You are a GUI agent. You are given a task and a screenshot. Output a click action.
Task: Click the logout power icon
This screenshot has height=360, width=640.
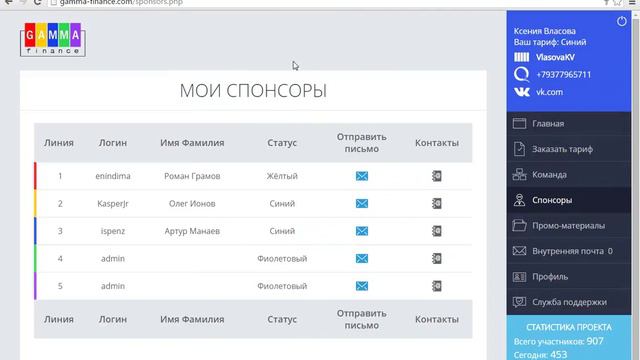pyautogui.click(x=621, y=21)
